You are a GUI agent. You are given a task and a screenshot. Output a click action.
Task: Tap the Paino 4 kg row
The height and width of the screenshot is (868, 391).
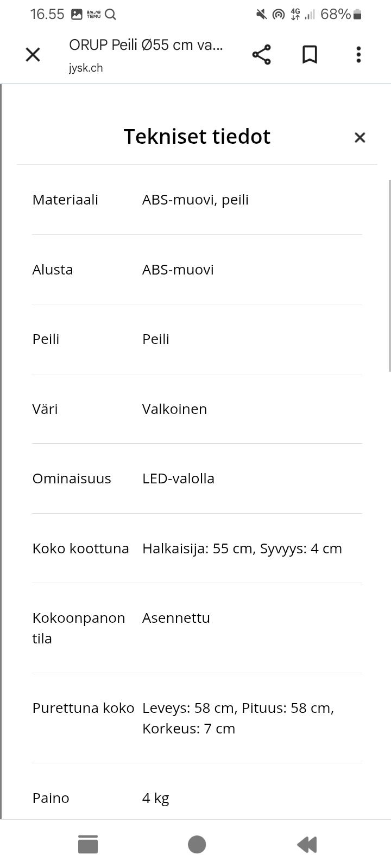tap(197, 798)
